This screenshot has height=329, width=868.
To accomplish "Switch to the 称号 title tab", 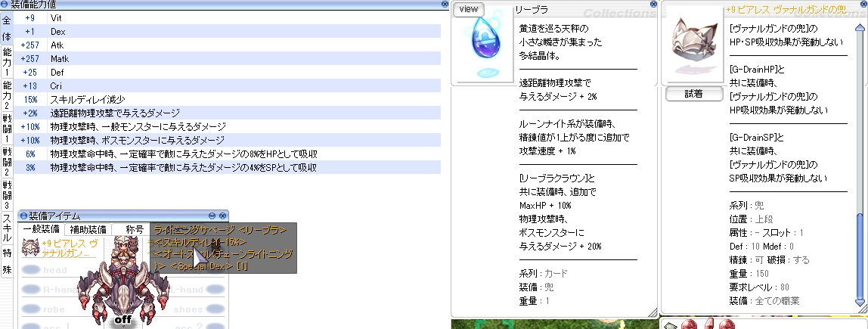I will click(x=135, y=229).
